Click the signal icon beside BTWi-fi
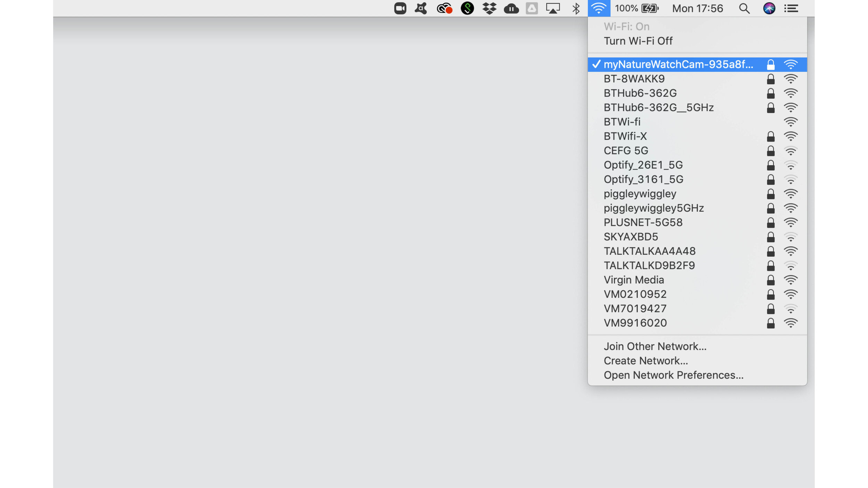The height and width of the screenshot is (488, 868). click(791, 122)
